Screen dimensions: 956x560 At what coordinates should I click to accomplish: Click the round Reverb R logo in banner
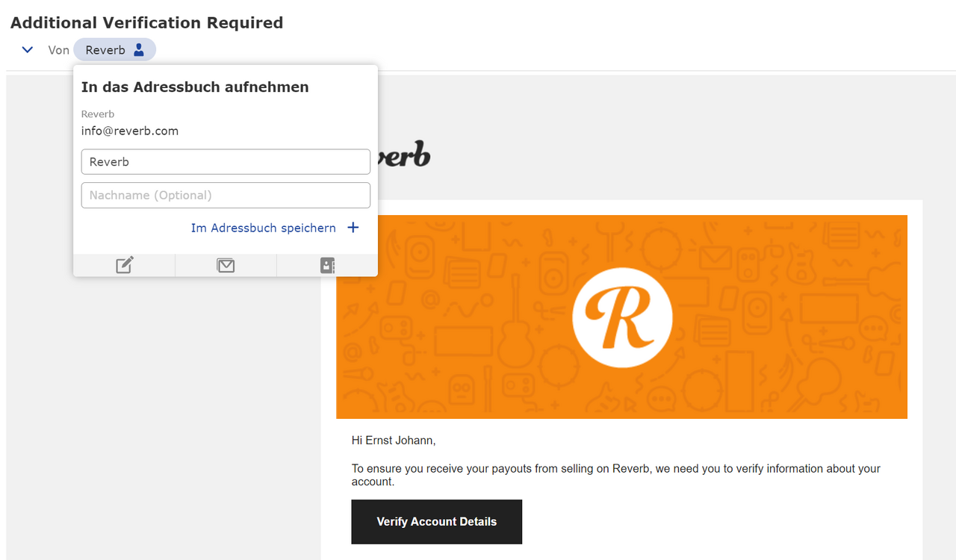tap(622, 317)
